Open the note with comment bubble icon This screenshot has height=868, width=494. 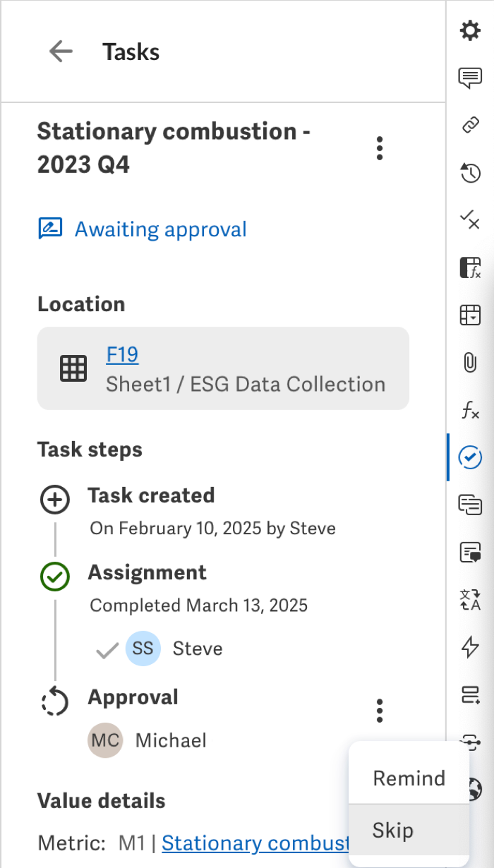(x=470, y=553)
